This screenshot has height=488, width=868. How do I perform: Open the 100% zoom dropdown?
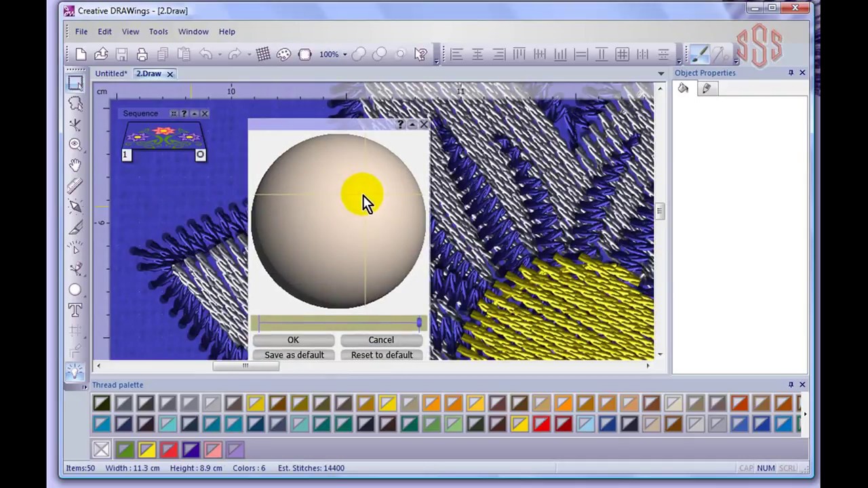344,54
